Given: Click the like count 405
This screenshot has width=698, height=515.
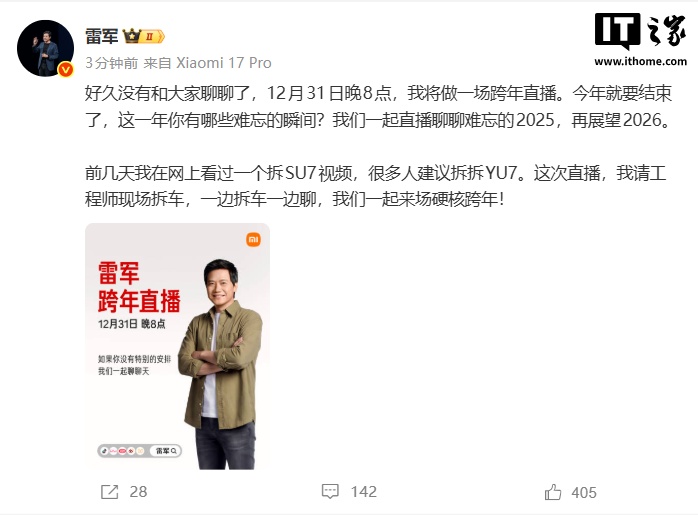Looking at the screenshot, I should point(584,493).
